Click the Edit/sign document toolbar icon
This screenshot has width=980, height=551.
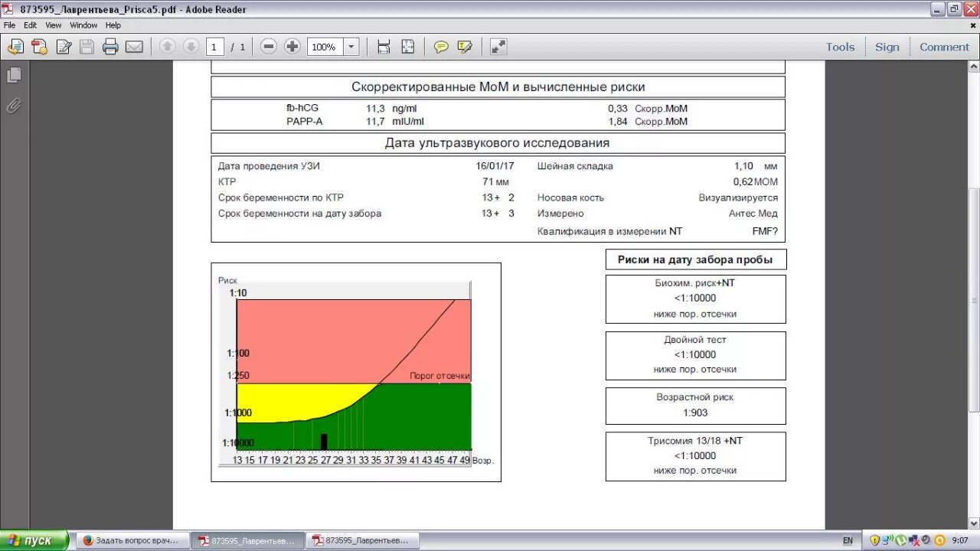click(x=64, y=47)
